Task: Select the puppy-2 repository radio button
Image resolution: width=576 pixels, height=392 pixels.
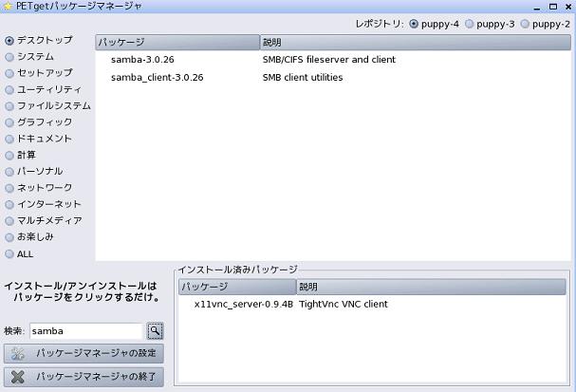Action: coord(525,25)
